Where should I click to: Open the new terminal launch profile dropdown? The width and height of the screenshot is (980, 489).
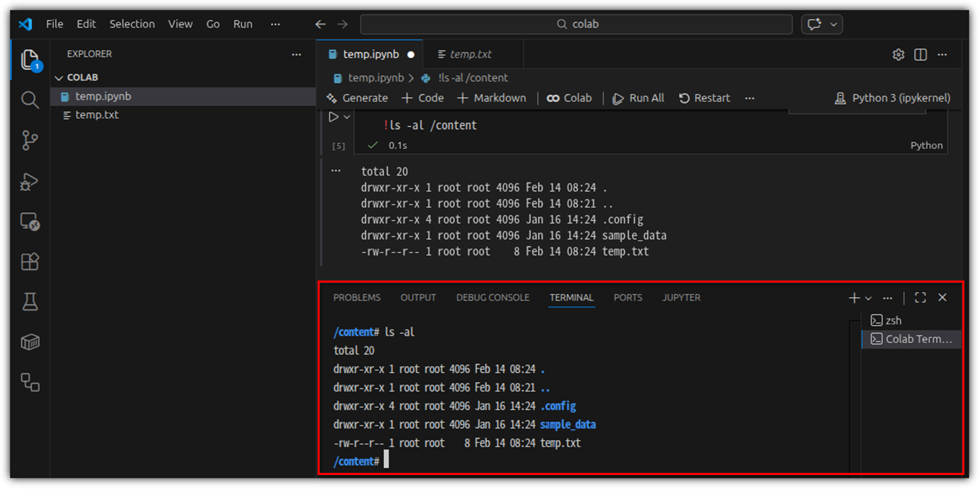pos(868,298)
